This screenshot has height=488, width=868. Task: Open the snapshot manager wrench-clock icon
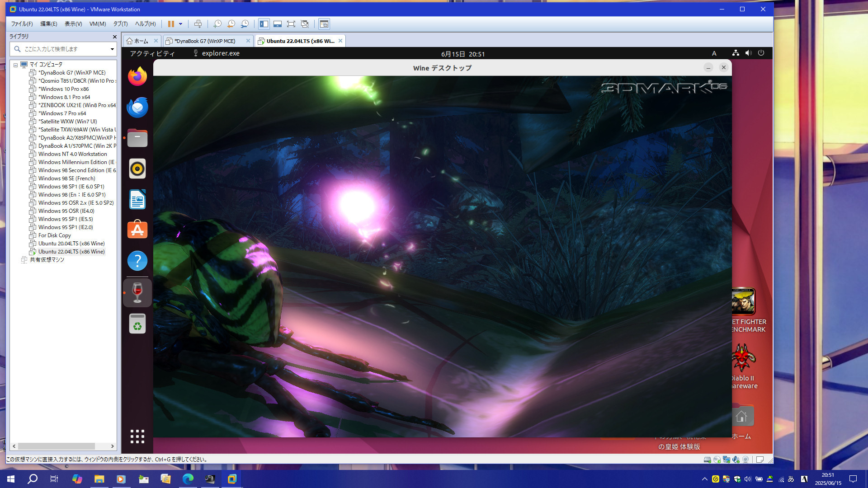(x=245, y=24)
